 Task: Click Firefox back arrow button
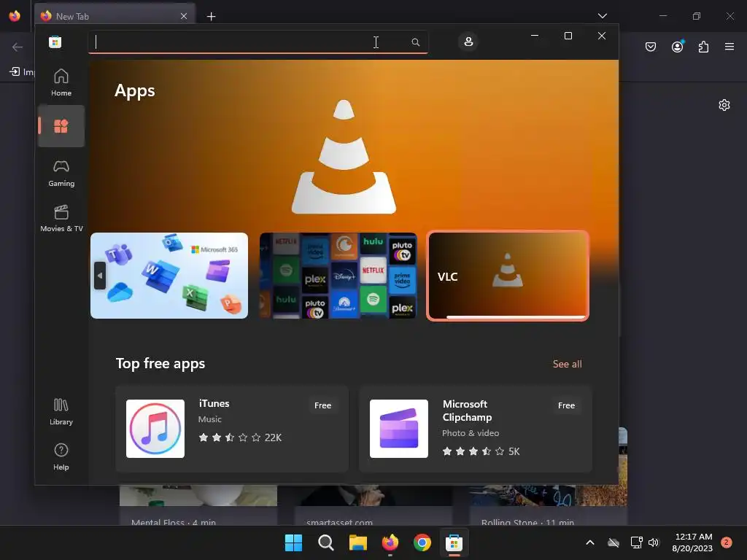tap(18, 47)
